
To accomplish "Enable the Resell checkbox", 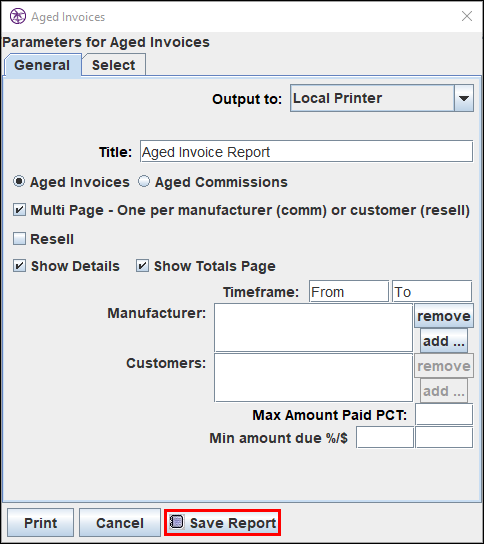I will click(x=19, y=239).
